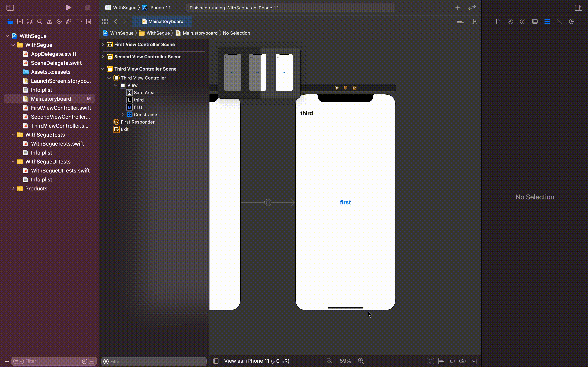Open the Size inspector ruler icon
Screen dimensions: 588x367
[559, 22]
